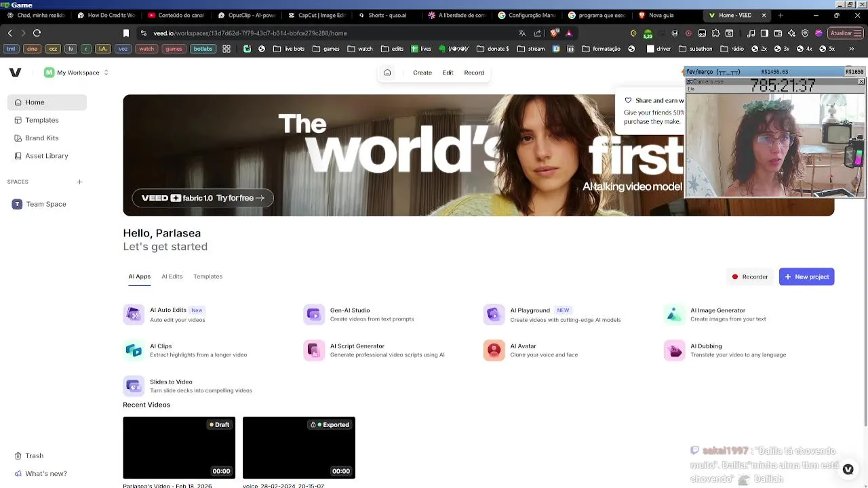This screenshot has width=868, height=488.
Task: Click the New project button
Action: click(806, 277)
